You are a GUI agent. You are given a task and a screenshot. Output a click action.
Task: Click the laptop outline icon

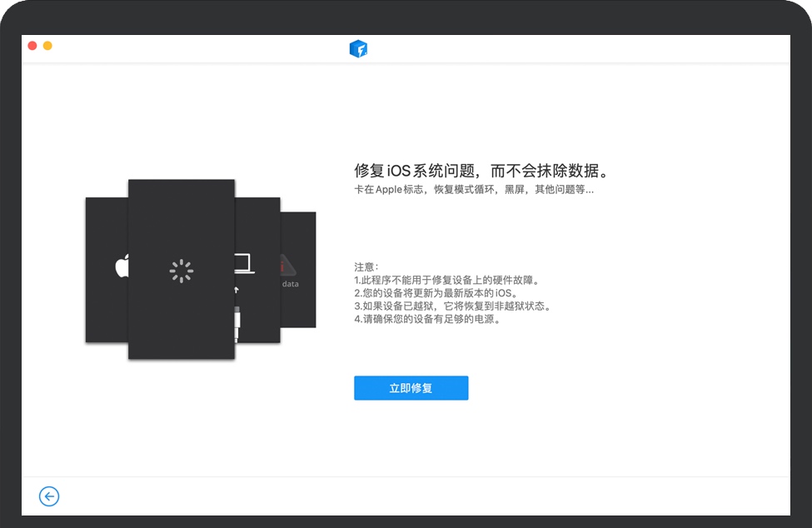(x=244, y=264)
